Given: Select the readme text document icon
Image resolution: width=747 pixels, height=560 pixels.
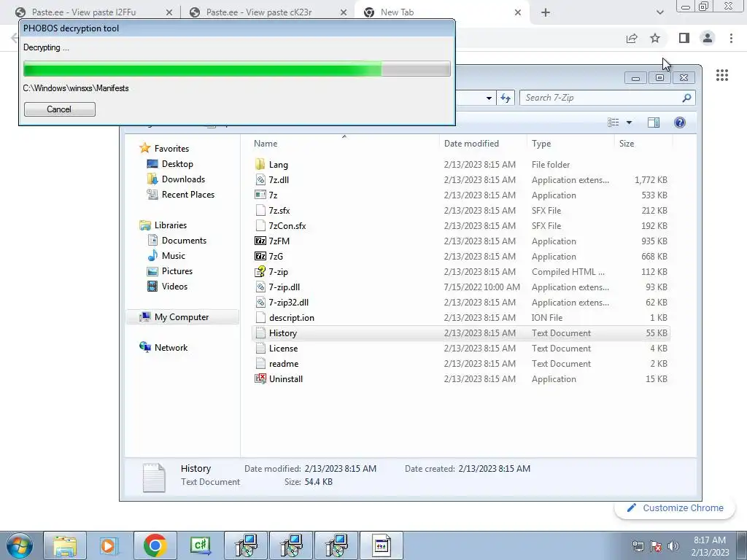Looking at the screenshot, I should point(260,363).
